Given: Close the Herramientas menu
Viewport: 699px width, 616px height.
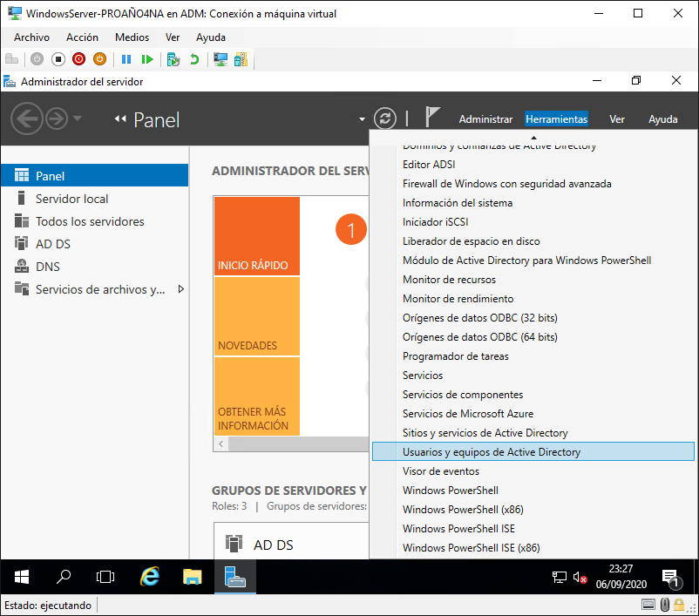Looking at the screenshot, I should point(556,119).
